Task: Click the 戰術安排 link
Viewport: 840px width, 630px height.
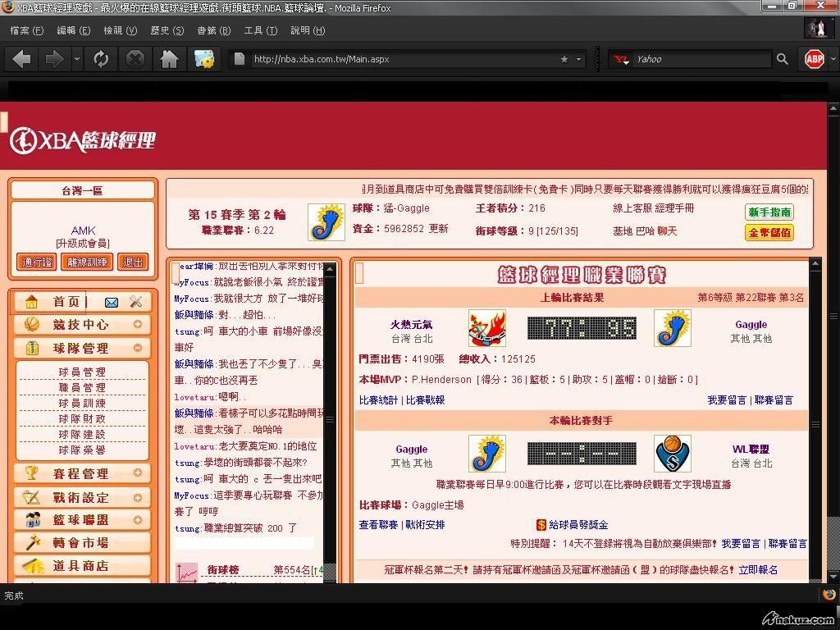Action: (426, 524)
